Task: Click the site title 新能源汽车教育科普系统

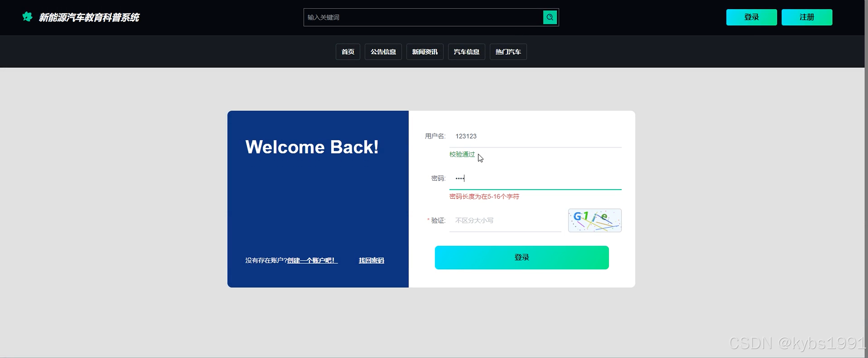Action: (89, 17)
